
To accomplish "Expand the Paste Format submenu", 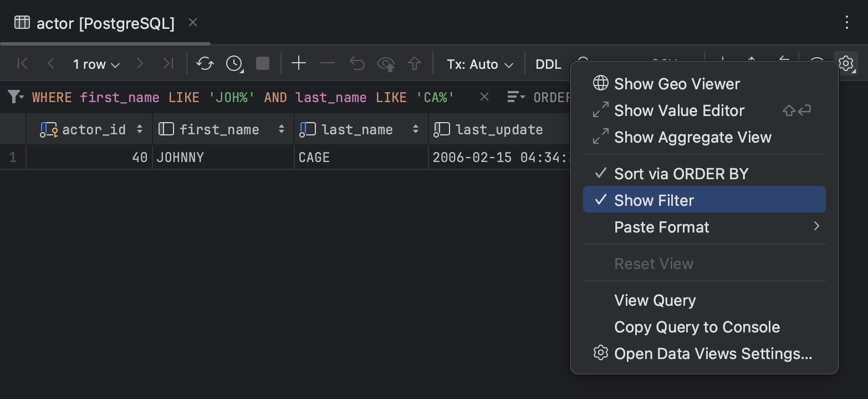I will click(x=661, y=227).
